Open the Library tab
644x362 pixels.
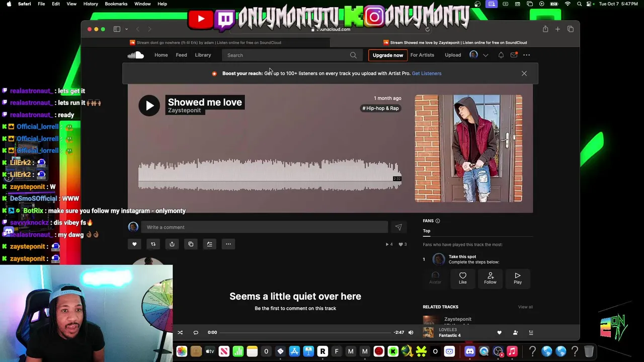click(203, 55)
